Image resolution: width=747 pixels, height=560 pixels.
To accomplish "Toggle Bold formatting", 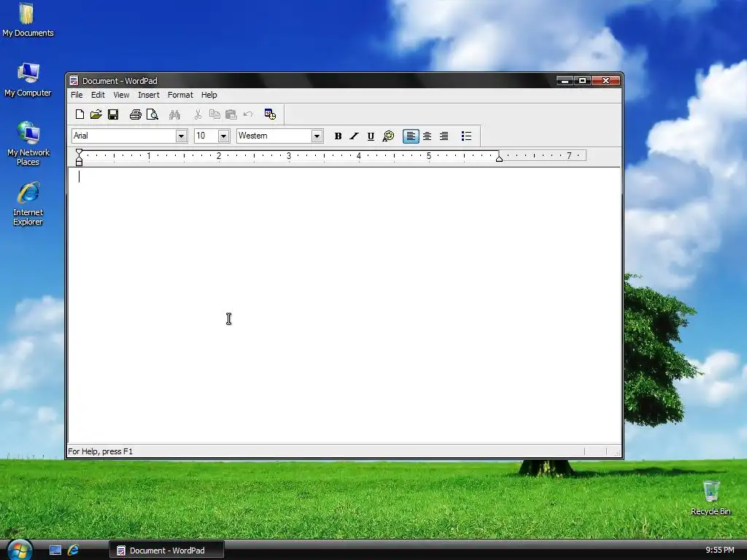I will tap(338, 136).
